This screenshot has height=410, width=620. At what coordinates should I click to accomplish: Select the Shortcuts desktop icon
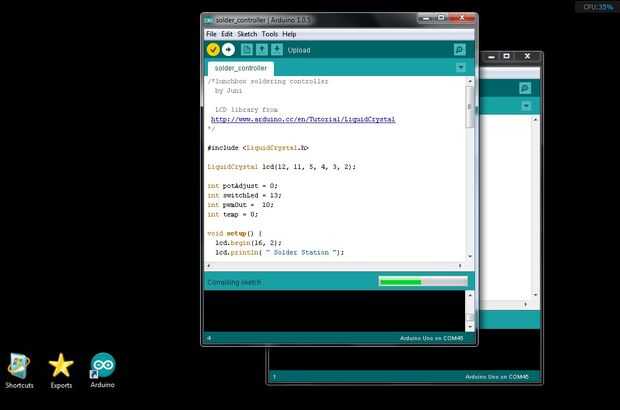(19, 371)
